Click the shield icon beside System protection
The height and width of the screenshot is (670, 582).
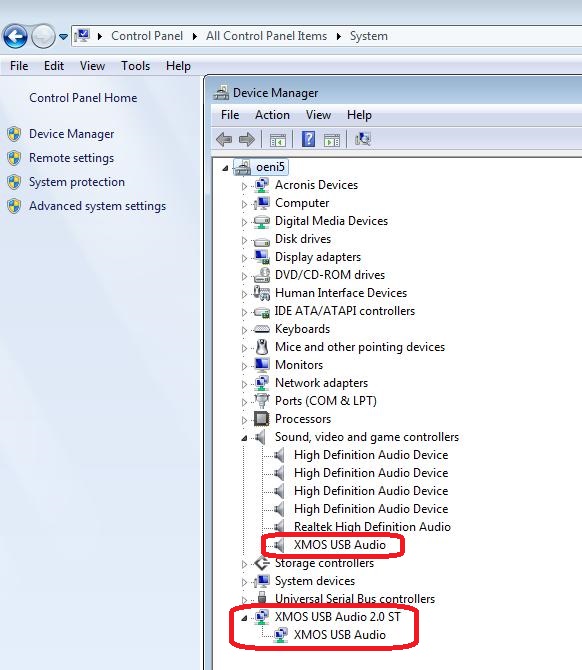(14, 182)
